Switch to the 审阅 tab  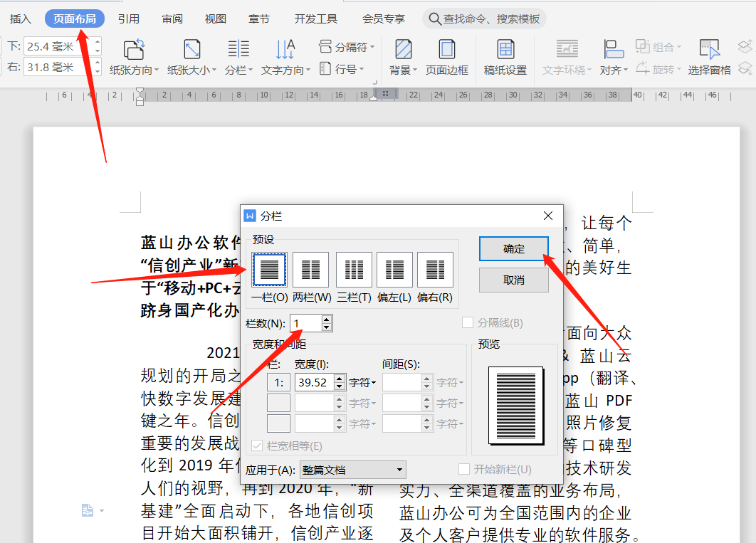click(172, 19)
